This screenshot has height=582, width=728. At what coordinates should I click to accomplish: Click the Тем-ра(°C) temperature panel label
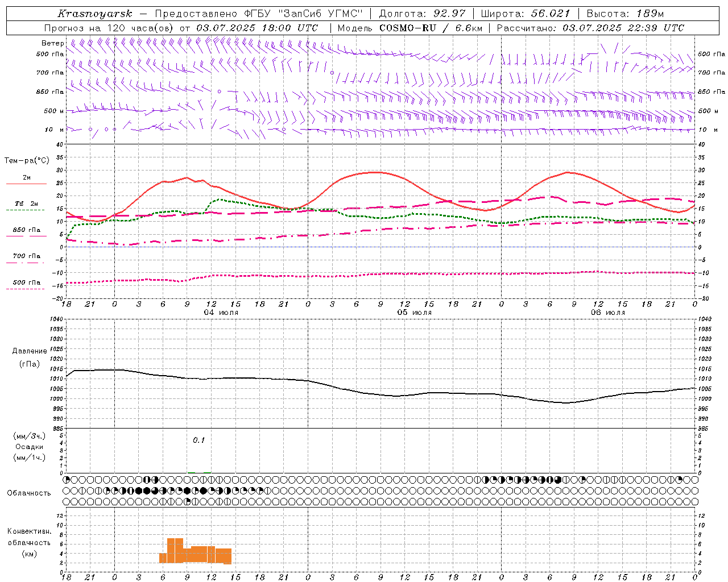click(27, 161)
